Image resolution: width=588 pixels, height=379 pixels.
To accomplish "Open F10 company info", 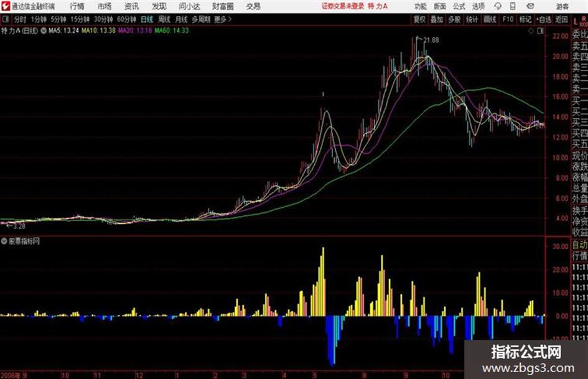I will coord(508,19).
